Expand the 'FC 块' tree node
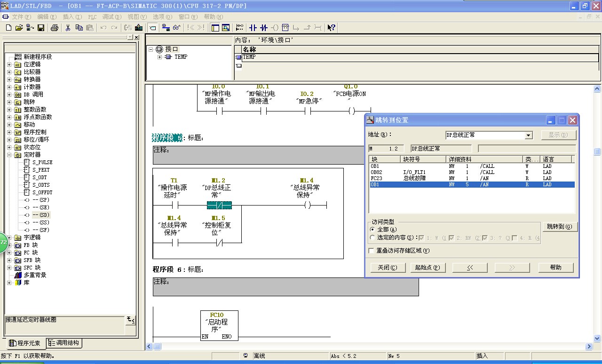This screenshot has width=602, height=364. [x=9, y=253]
